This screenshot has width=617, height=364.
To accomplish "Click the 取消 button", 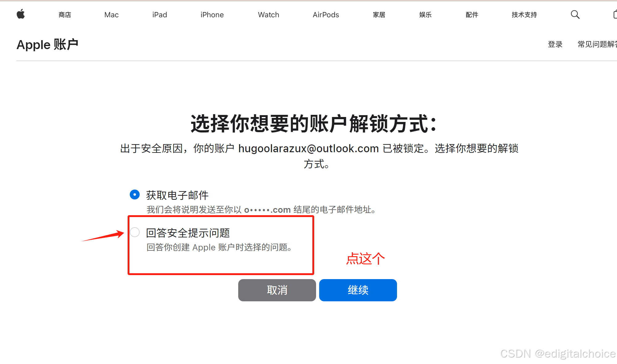I will tap(277, 290).
